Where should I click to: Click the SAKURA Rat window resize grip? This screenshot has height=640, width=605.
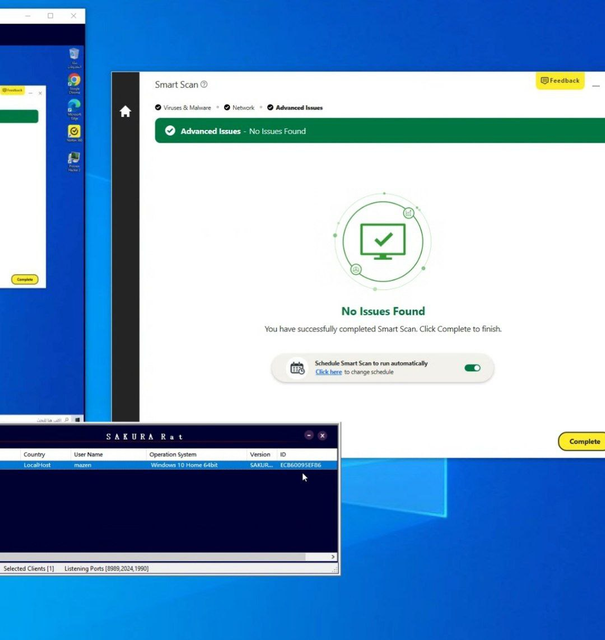tap(335, 569)
